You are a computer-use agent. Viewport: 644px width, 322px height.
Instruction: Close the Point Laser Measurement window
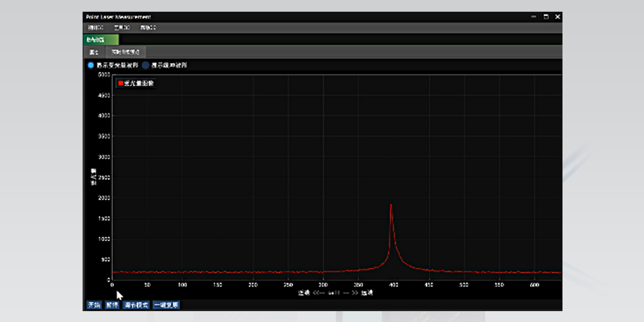point(558,17)
